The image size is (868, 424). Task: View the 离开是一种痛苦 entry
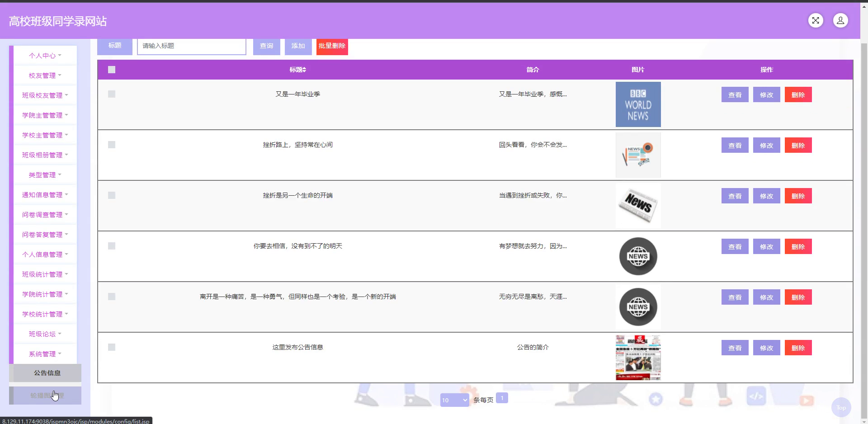(x=735, y=297)
